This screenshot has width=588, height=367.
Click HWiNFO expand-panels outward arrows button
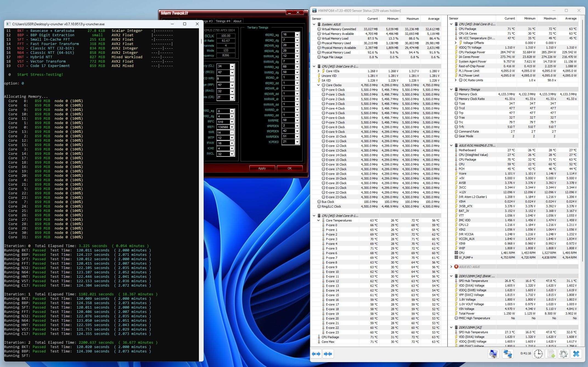tap(316, 354)
